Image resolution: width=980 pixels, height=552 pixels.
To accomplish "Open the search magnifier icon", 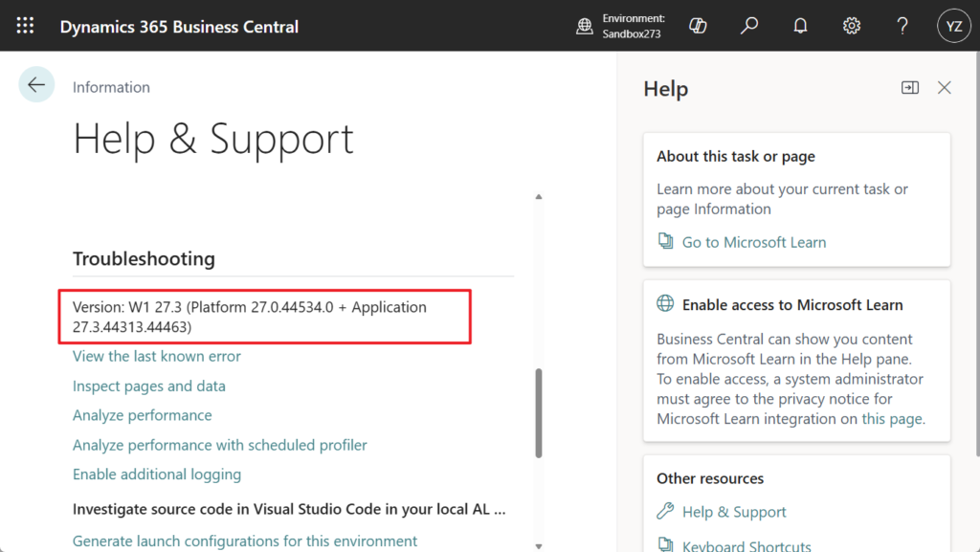I will click(x=749, y=26).
